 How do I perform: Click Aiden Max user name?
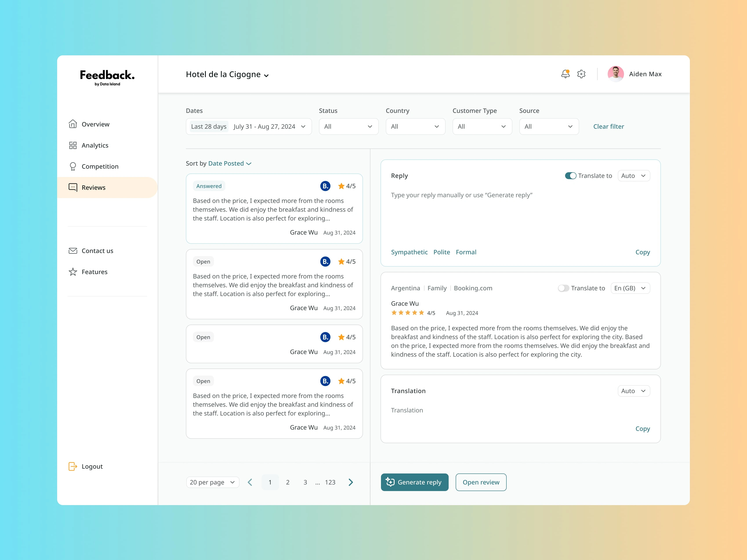(645, 74)
